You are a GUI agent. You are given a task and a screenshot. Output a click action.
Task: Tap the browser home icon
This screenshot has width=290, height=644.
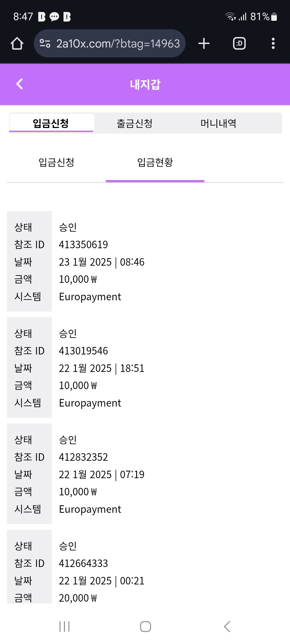click(17, 43)
